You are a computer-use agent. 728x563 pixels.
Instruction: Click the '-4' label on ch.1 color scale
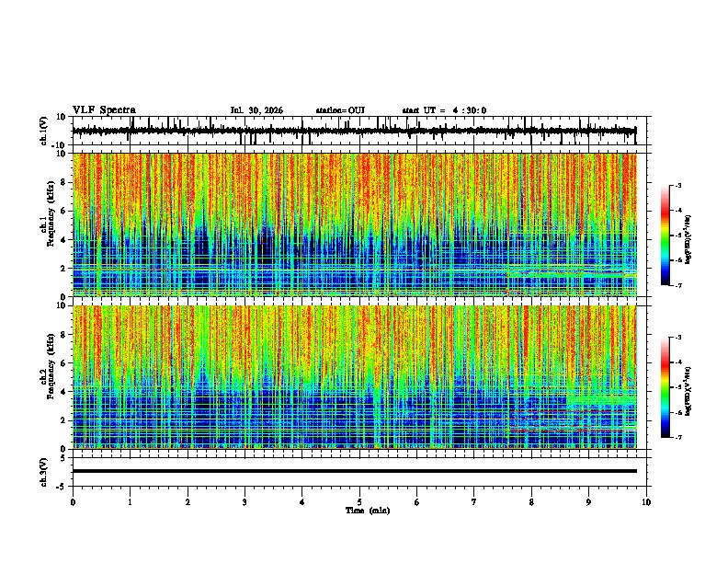click(x=678, y=211)
